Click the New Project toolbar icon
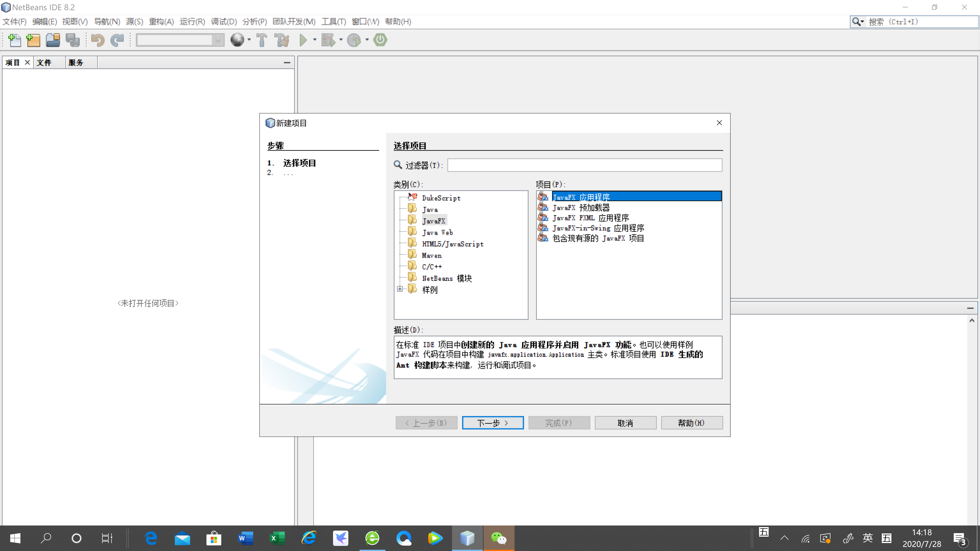 click(x=33, y=40)
